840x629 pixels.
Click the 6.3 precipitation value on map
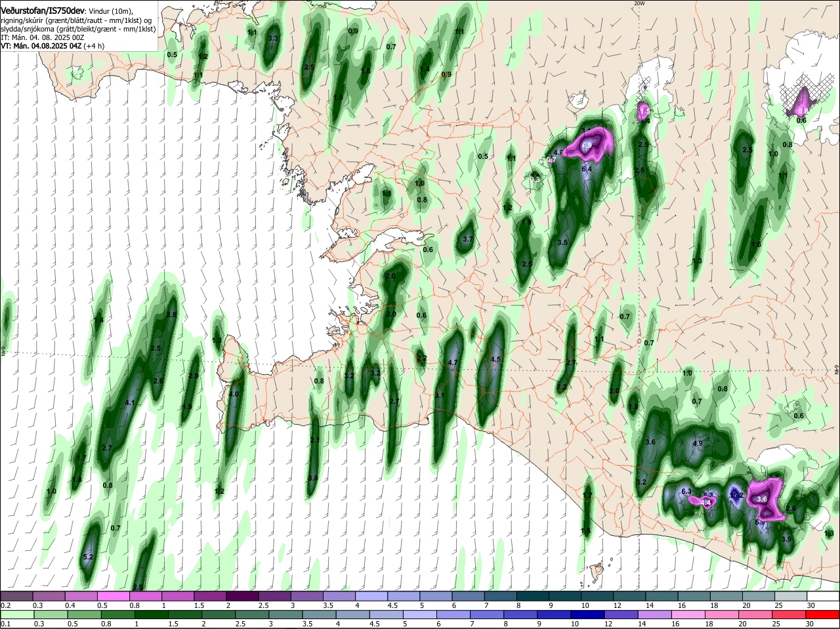click(x=686, y=491)
